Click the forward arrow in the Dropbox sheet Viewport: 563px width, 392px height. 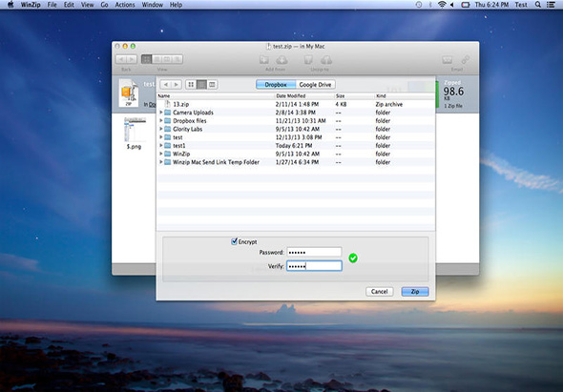[176, 84]
